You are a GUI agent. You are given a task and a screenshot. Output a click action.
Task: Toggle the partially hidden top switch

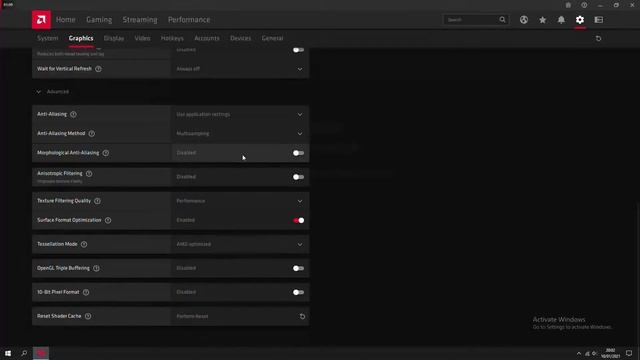[298, 50]
